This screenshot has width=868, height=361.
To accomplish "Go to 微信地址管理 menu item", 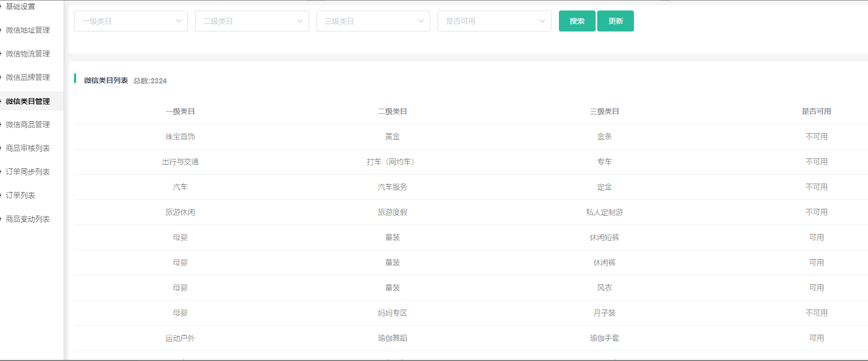I will pyautogui.click(x=28, y=30).
